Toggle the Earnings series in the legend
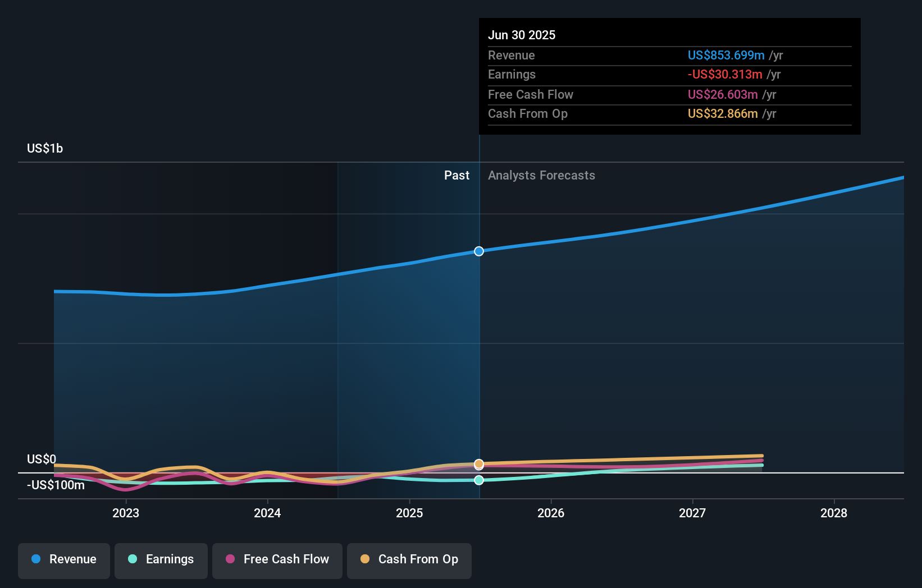 [x=161, y=561]
